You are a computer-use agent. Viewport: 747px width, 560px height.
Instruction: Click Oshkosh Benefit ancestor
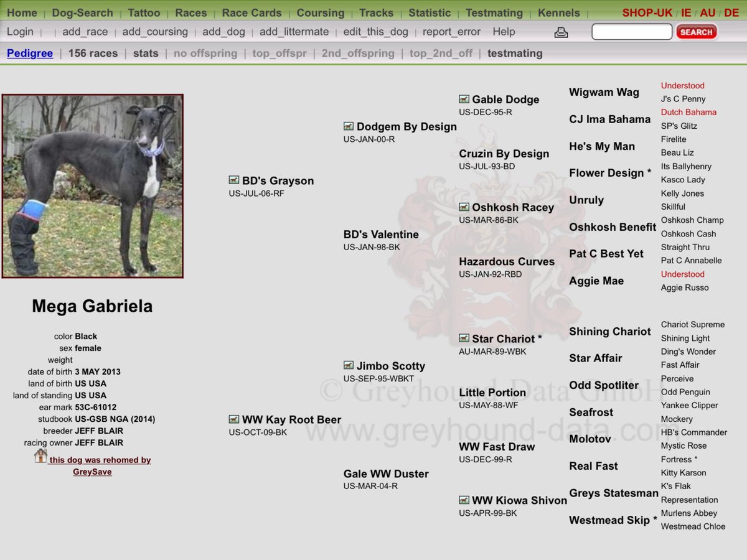point(613,227)
